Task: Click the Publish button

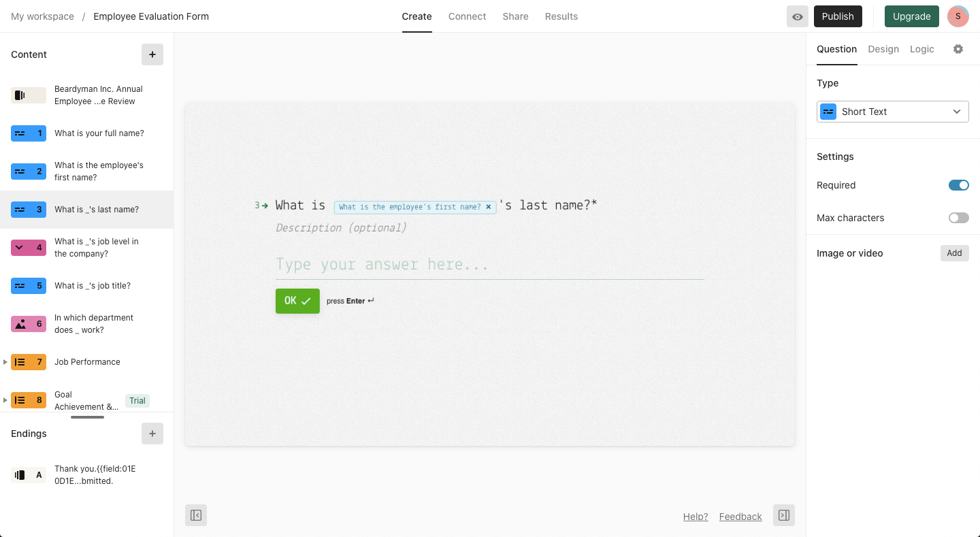Action: coord(837,16)
